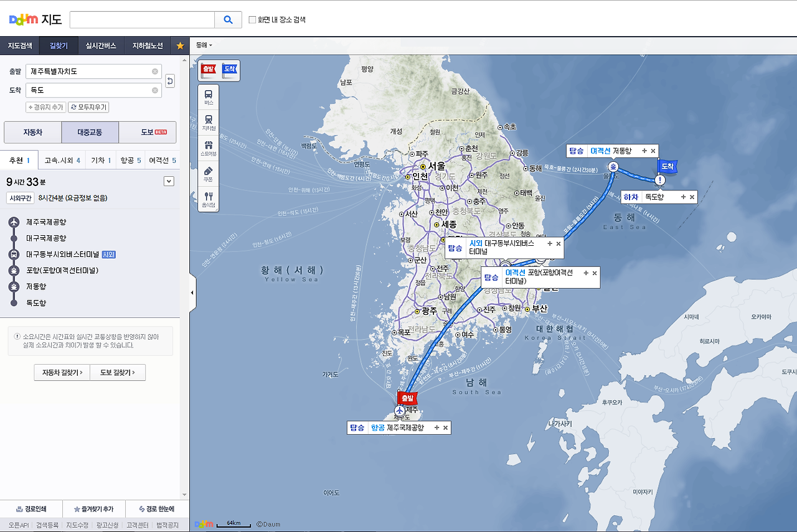
Task: Select the blue 도착 flag marker tool
Action: click(x=230, y=70)
